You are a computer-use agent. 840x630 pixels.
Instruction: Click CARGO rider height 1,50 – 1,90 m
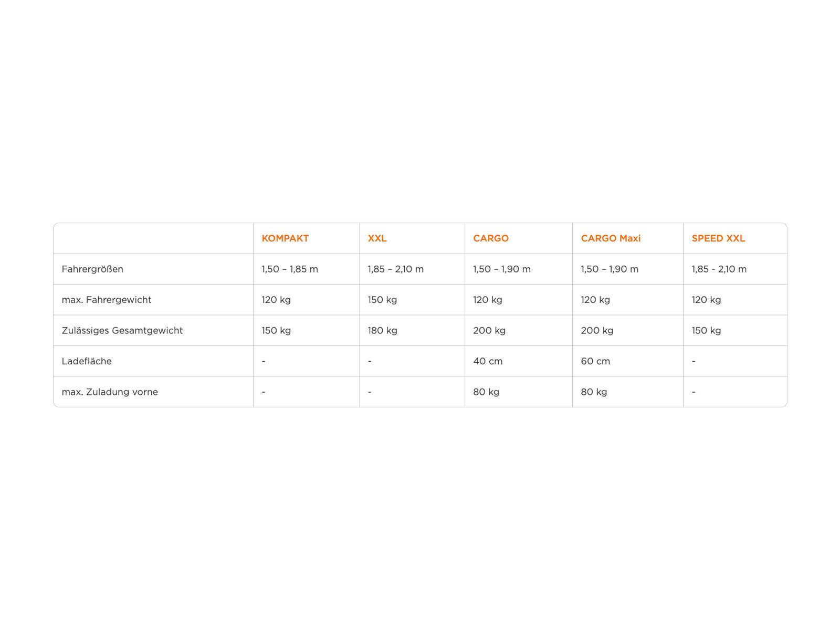pyautogui.click(x=502, y=269)
